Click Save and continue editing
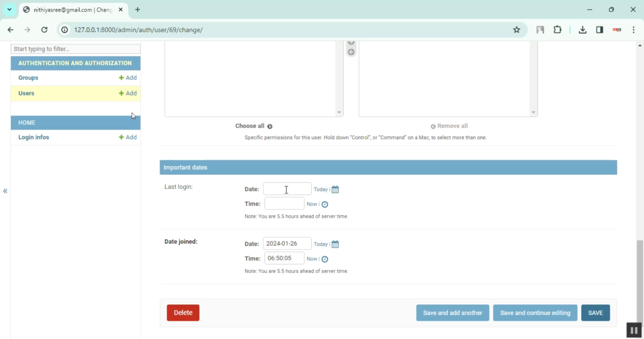The image size is (644, 339). [x=535, y=313]
